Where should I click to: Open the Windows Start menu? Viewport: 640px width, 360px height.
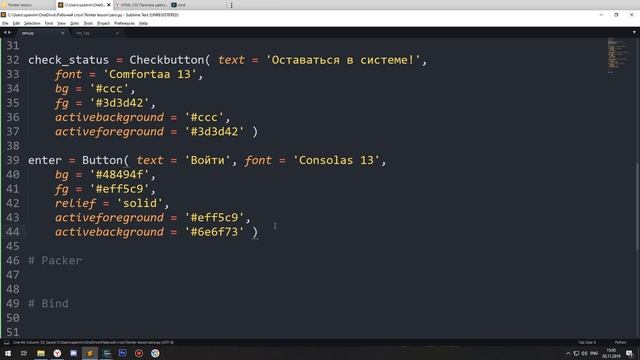click(8, 353)
